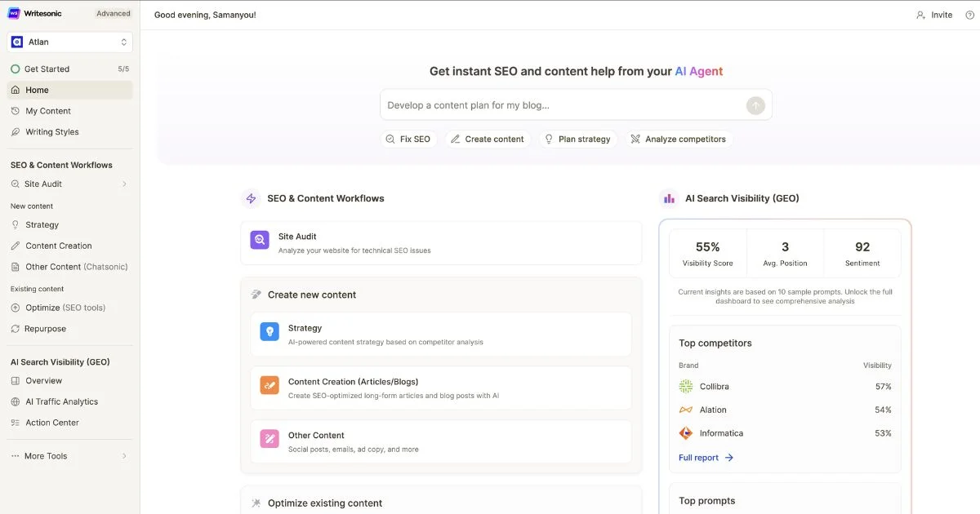Click the 92 Sentiment stat
Screen dimensions: 980x514
[x=862, y=254]
